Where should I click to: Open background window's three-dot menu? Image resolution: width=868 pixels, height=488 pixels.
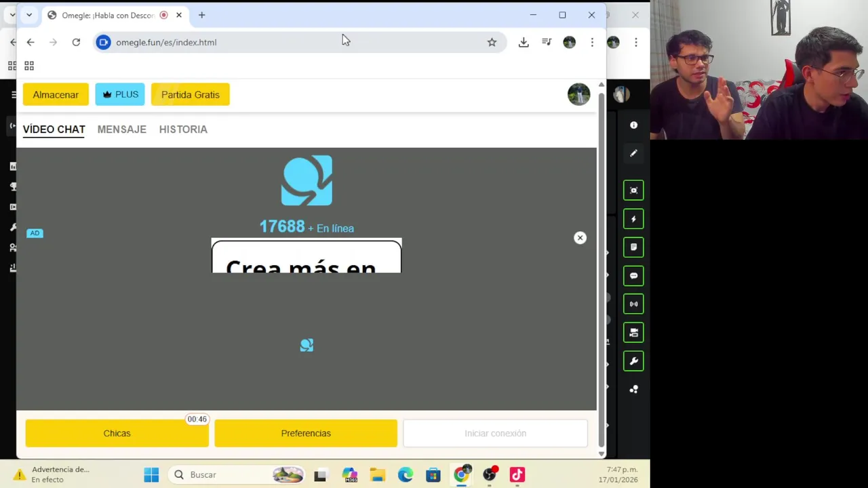pyautogui.click(x=636, y=42)
